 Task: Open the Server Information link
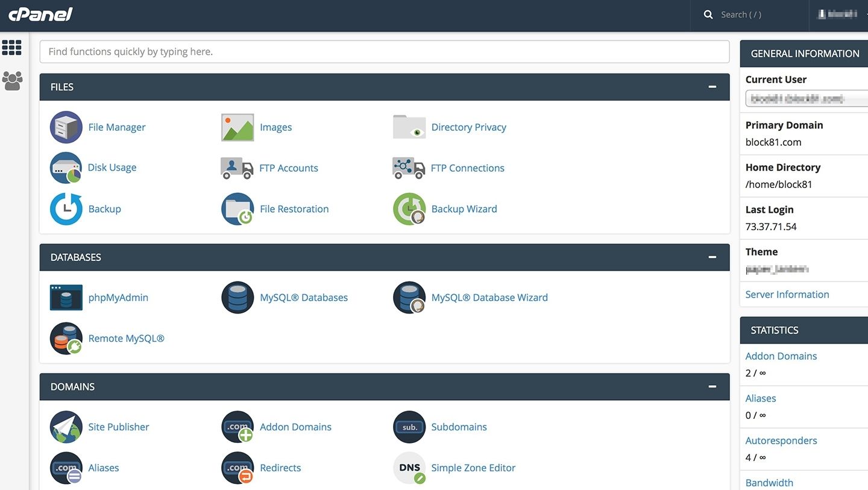tap(787, 294)
